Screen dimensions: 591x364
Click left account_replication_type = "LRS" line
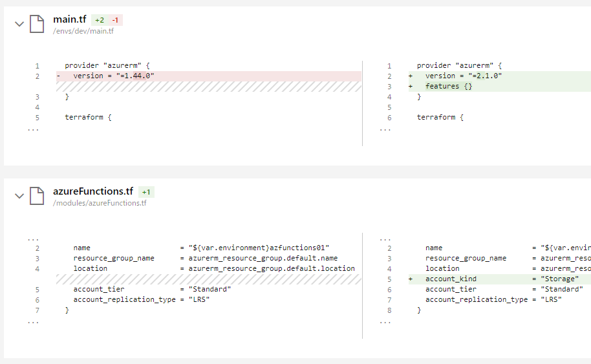click(x=142, y=299)
